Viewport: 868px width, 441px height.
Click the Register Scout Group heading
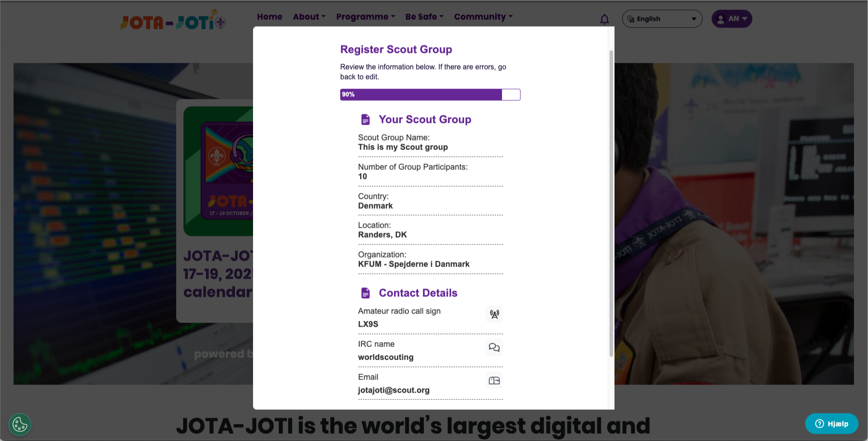[x=396, y=49]
